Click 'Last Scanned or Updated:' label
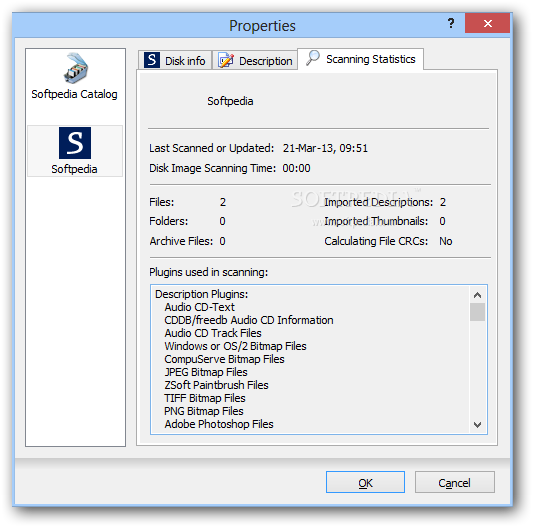 pos(211,148)
